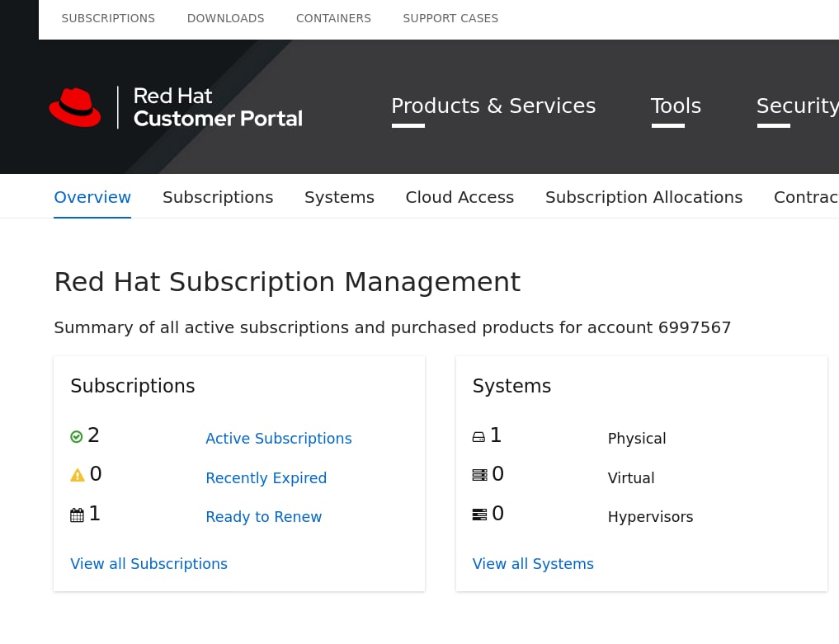Switch to the Subscription Allocations tab
839x644 pixels.
tap(643, 197)
